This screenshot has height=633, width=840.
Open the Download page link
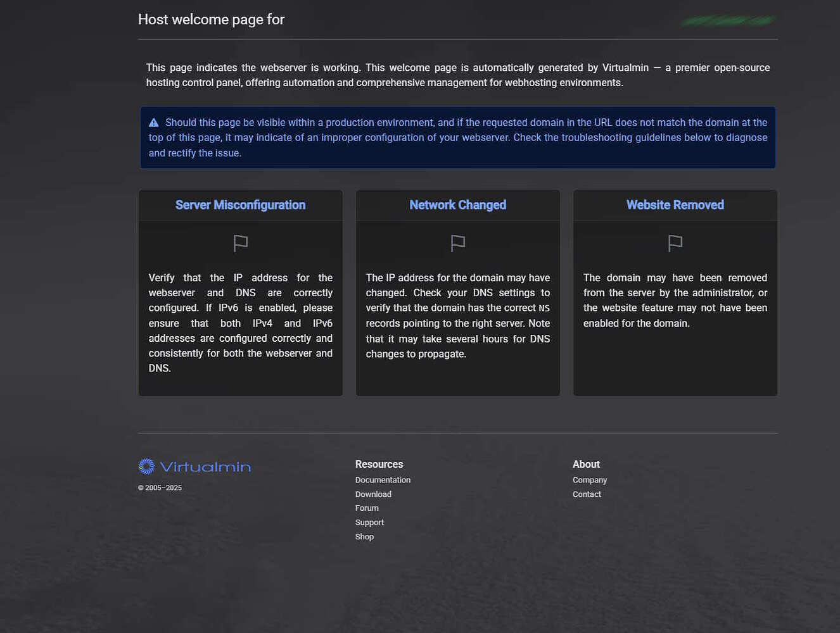coord(373,494)
